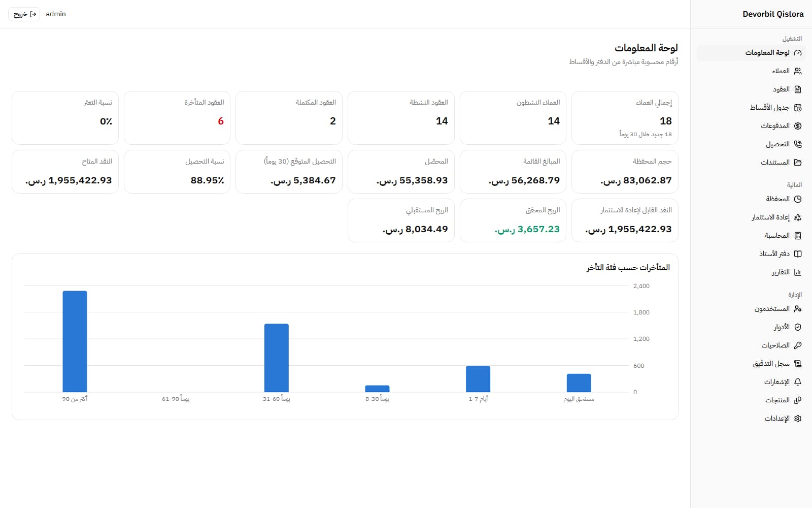
Task: Click the calendar icon beside جدول الأقساط
Action: point(798,108)
